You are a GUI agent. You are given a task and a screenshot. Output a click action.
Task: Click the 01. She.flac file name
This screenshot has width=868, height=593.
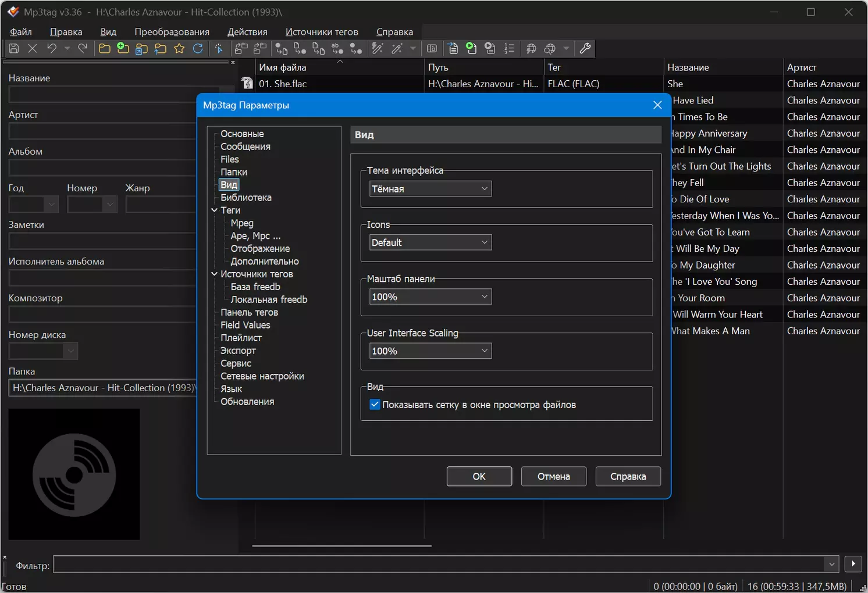tap(283, 84)
